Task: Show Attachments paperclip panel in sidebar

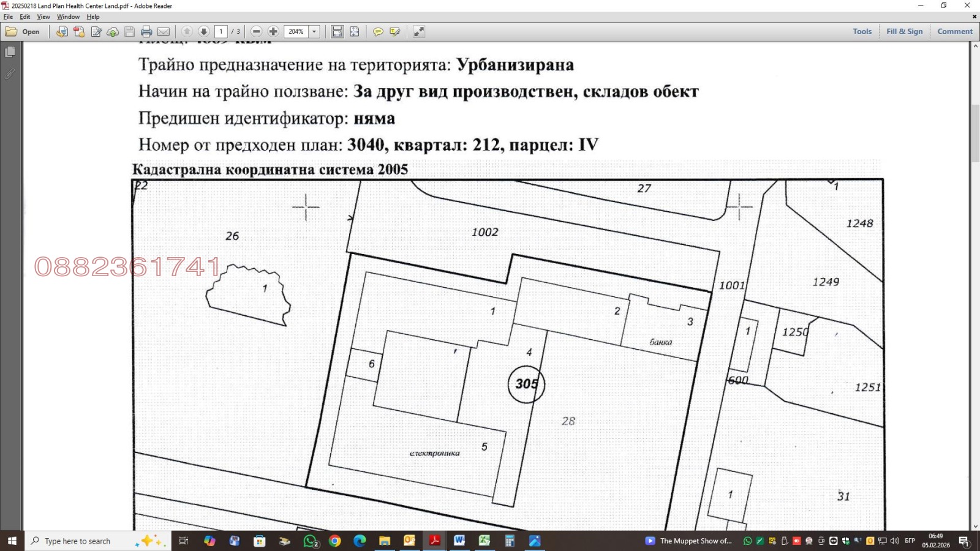Action: pyautogui.click(x=10, y=74)
